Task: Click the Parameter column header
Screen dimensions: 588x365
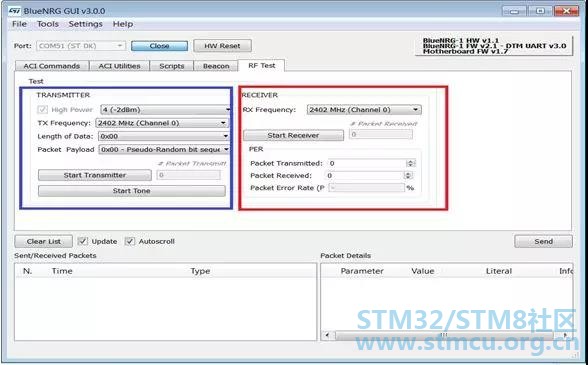Action: click(362, 271)
